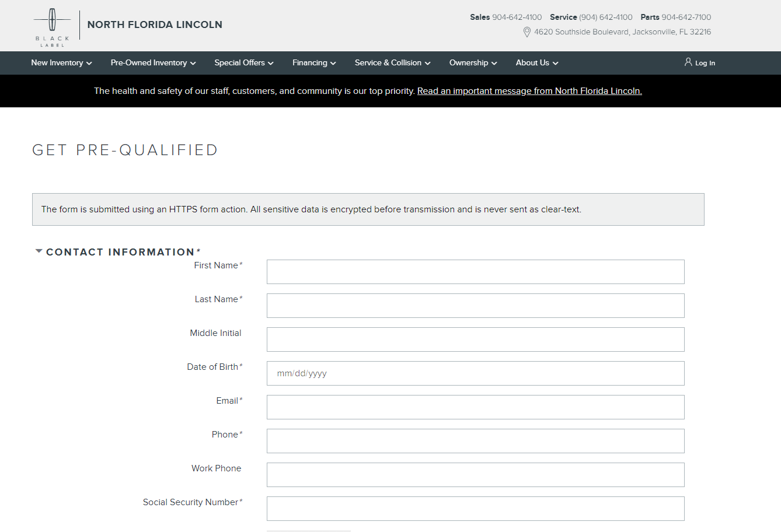Expand the Special Offers menu

coord(244,63)
